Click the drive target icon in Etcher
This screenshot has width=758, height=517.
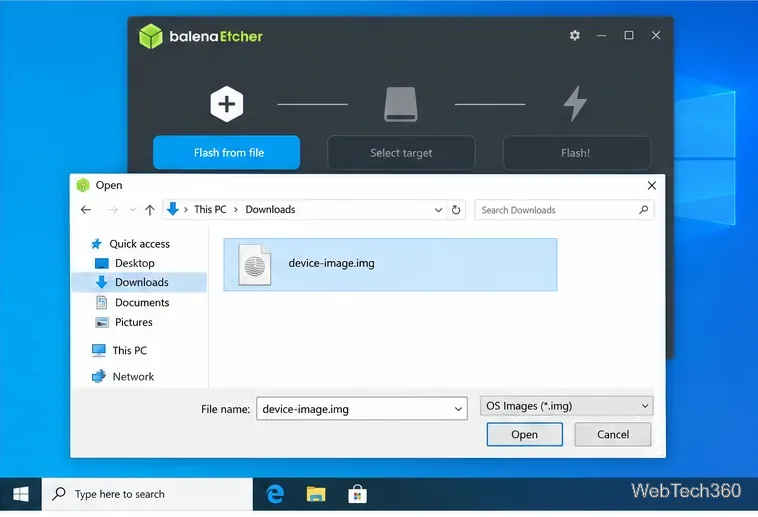401,104
